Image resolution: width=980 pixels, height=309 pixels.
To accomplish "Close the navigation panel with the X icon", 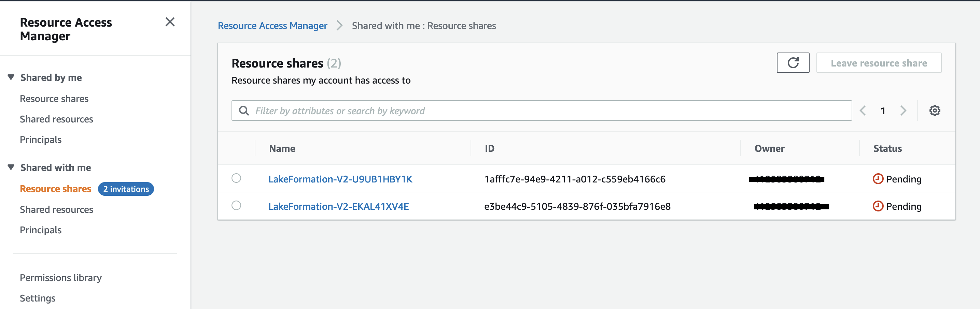I will [x=170, y=22].
